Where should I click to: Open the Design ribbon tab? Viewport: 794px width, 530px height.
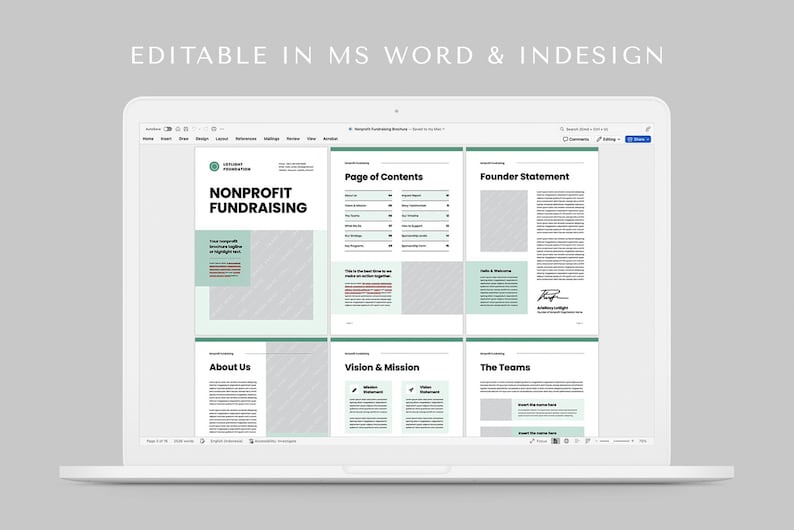click(x=202, y=139)
